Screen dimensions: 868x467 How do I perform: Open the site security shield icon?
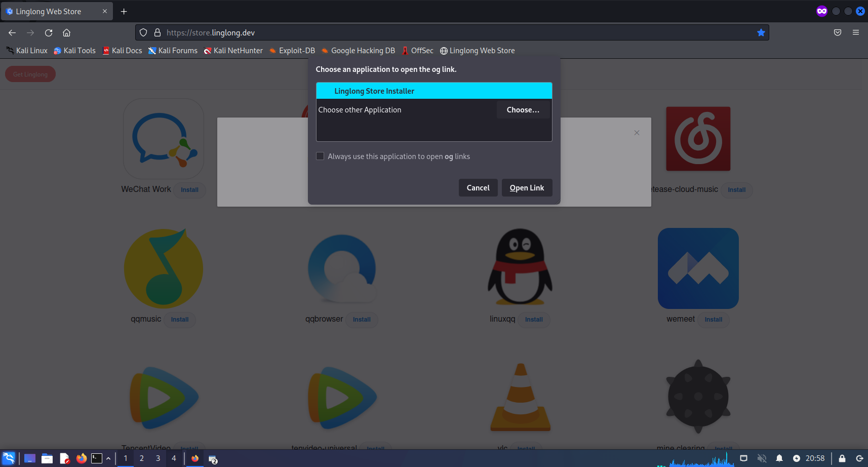(143, 32)
